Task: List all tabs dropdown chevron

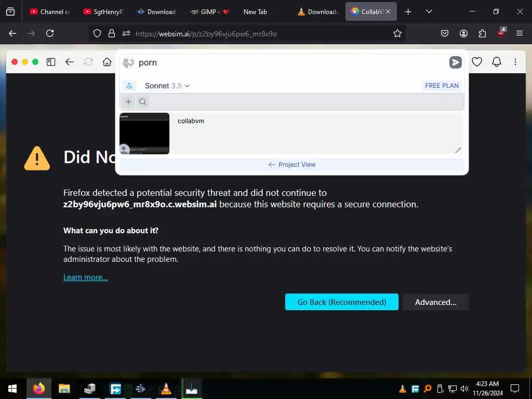Action: click(x=429, y=11)
